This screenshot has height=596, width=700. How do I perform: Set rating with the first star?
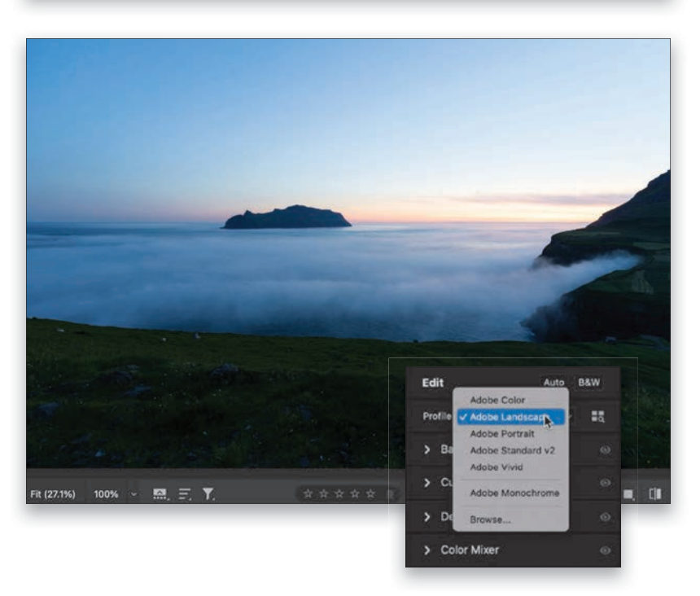(308, 493)
